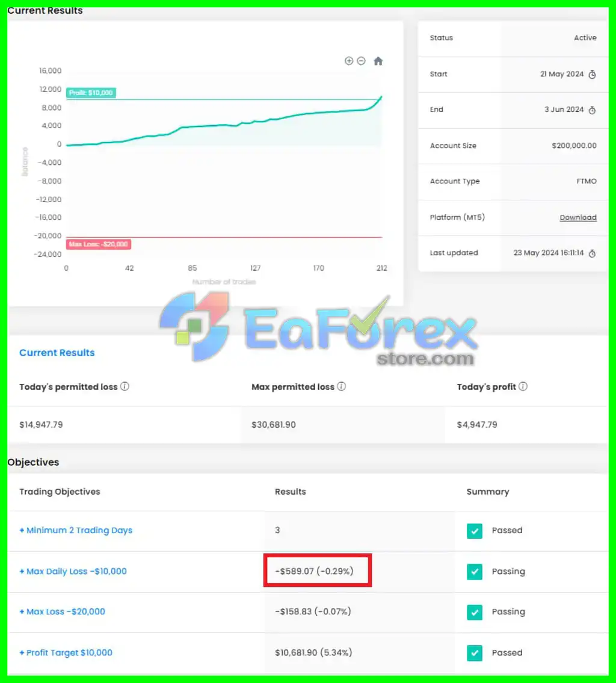Select the 3 Jun 2024 end date
This screenshot has width=616, height=683.
564,110
